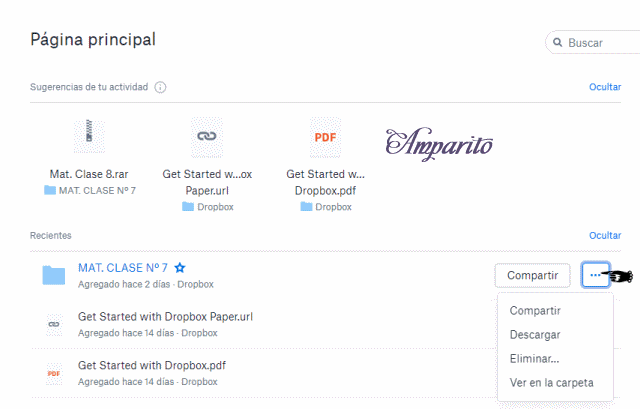This screenshot has width=640, height=409.
Task: Click the Buscar search field
Action: point(600,43)
